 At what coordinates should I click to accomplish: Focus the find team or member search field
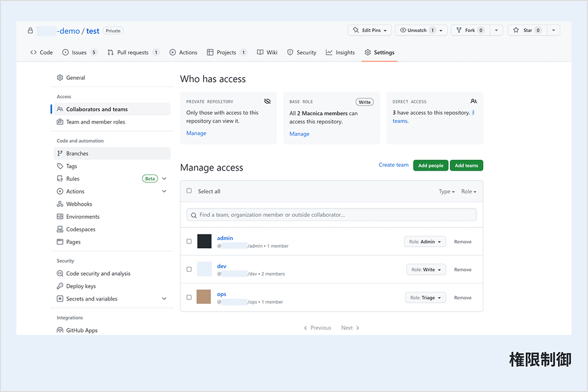coord(332,215)
